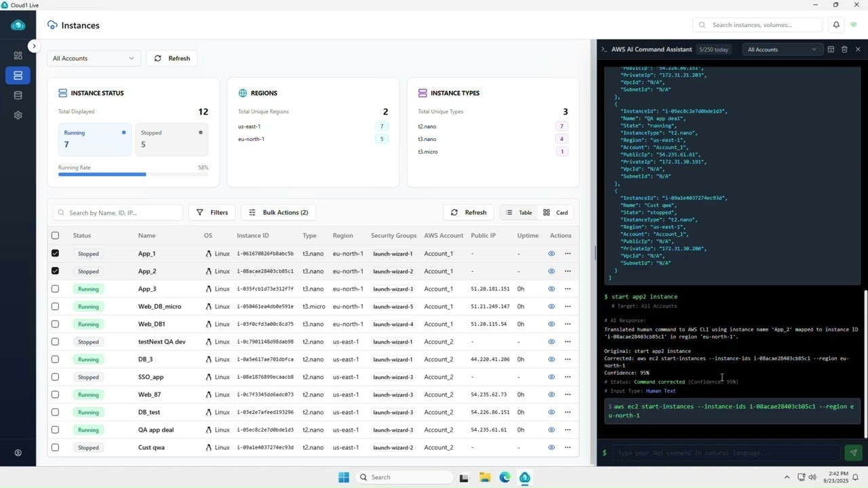Sort table by Region column header
868x488 pixels.
coord(342,236)
